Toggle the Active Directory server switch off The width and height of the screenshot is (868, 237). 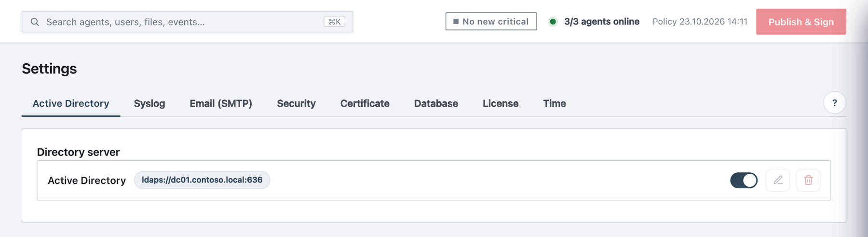click(x=744, y=180)
